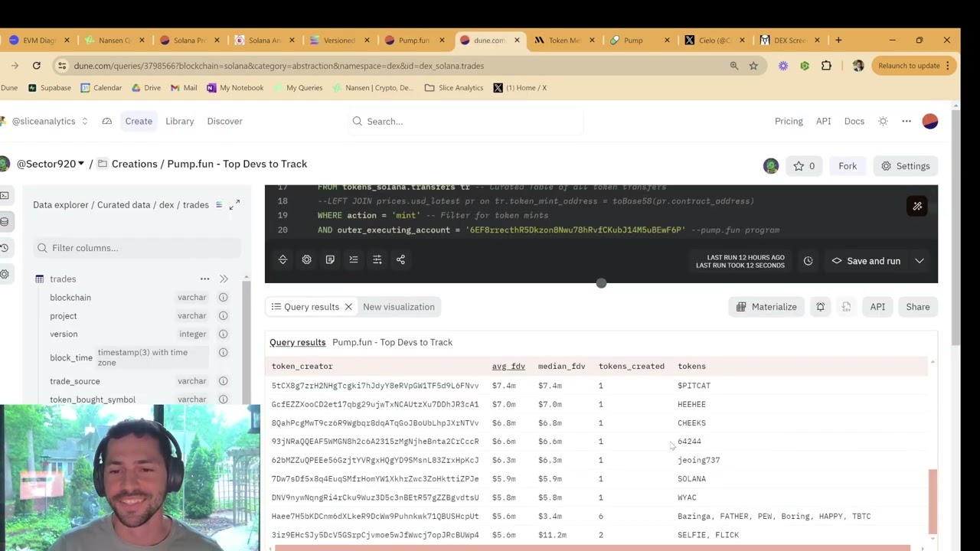Focus the Dune search field
Viewport: 980px width, 551px height.
pos(465,121)
